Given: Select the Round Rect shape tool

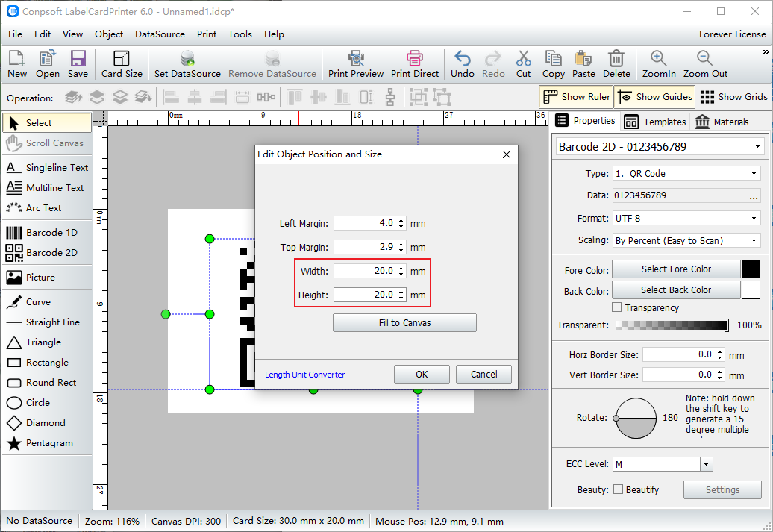Looking at the screenshot, I should 47,383.
